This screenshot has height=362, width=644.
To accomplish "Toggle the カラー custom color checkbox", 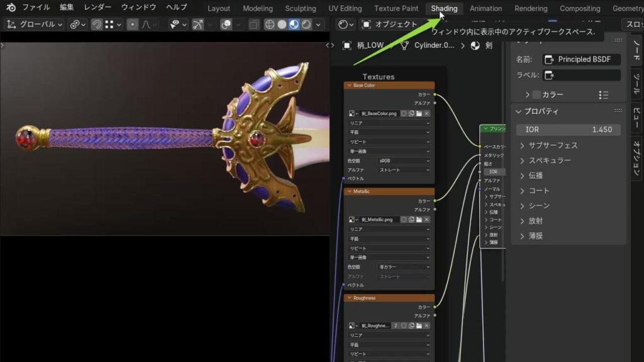I will 536,95.
